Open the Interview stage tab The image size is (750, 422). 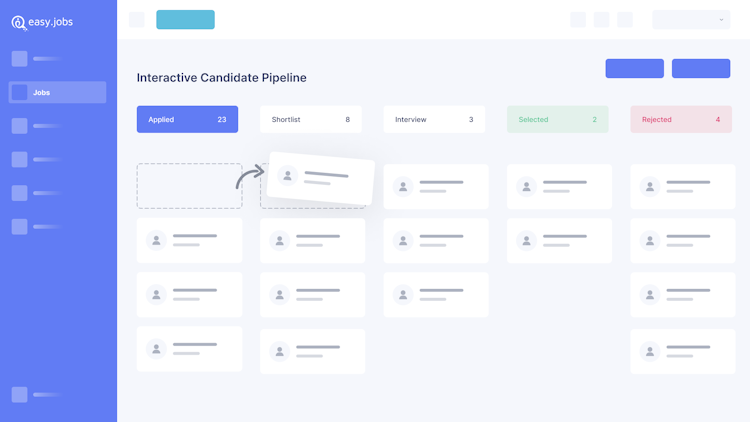(434, 119)
